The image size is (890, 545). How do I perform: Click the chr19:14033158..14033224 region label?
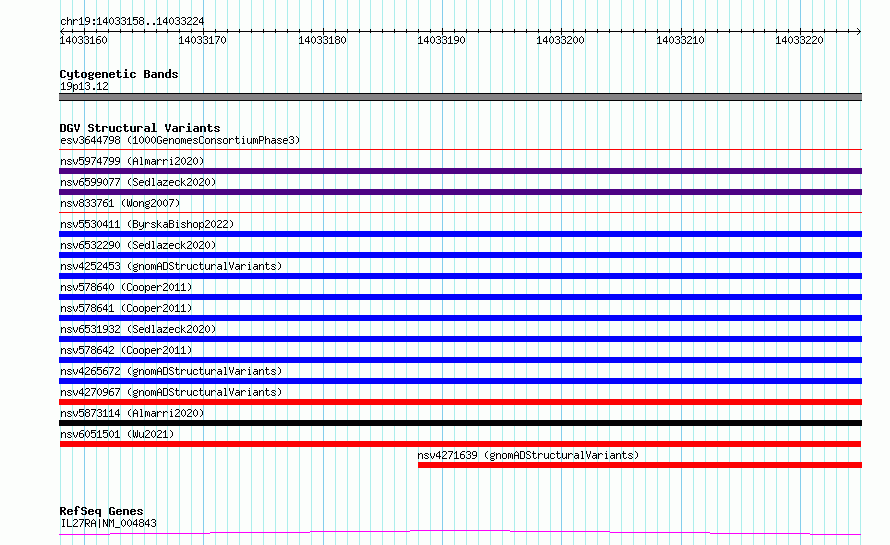click(x=132, y=21)
